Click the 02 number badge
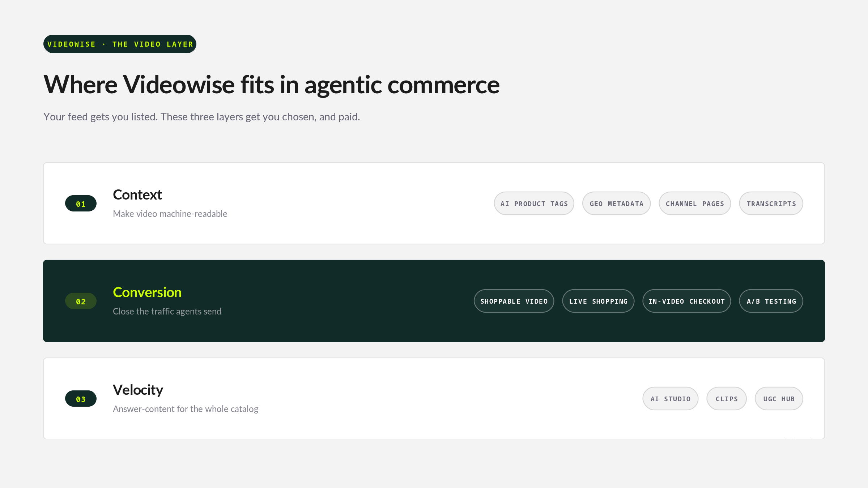This screenshot has height=488, width=868. coord(81,301)
